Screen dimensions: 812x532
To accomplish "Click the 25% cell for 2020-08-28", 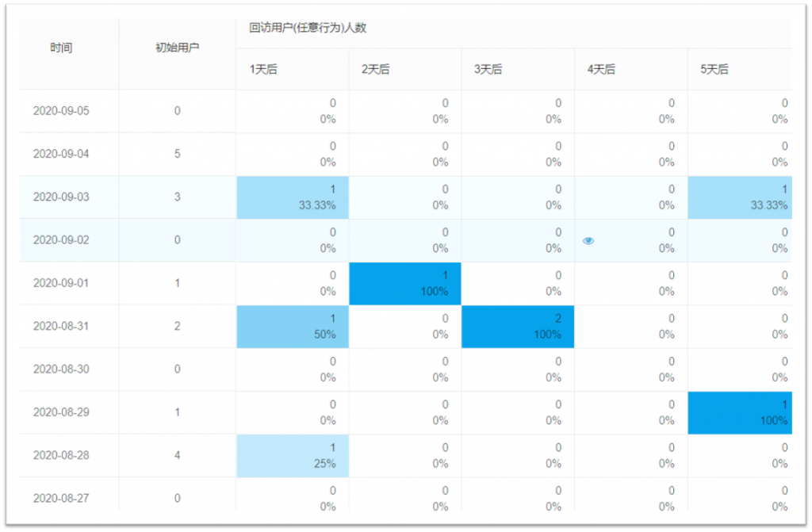I will pyautogui.click(x=292, y=455).
